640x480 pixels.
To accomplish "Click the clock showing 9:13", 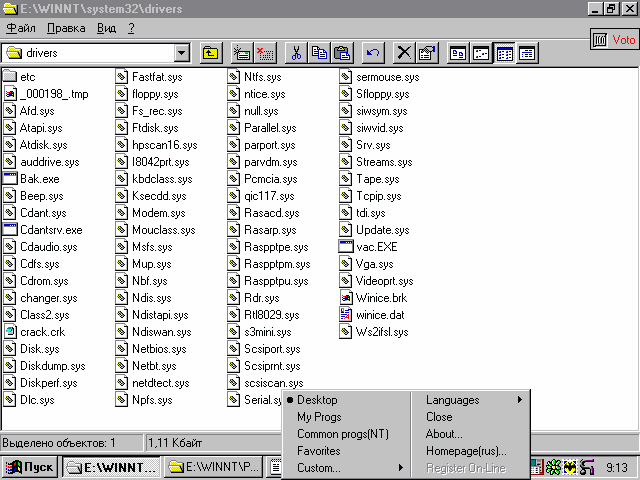I will pos(617,467).
